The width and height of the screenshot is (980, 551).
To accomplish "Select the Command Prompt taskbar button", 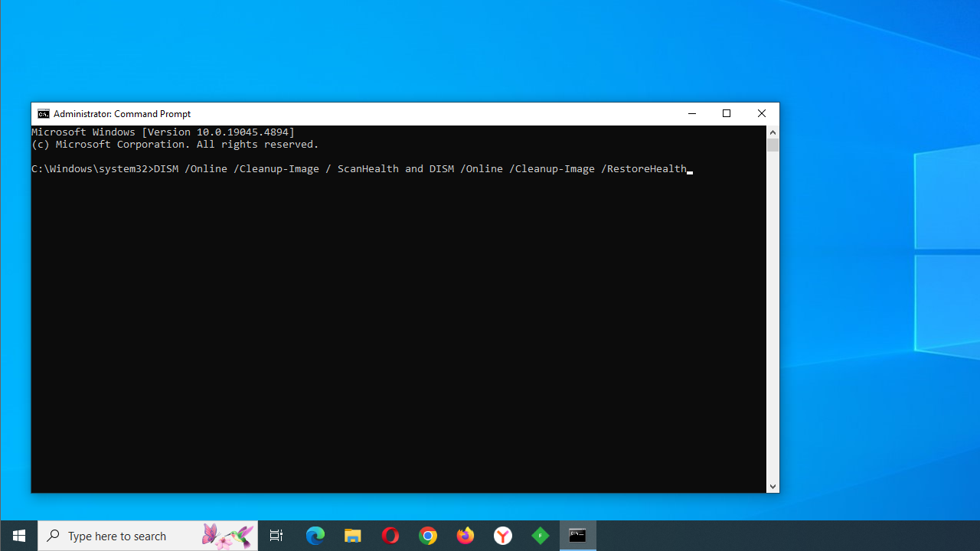I will (578, 536).
